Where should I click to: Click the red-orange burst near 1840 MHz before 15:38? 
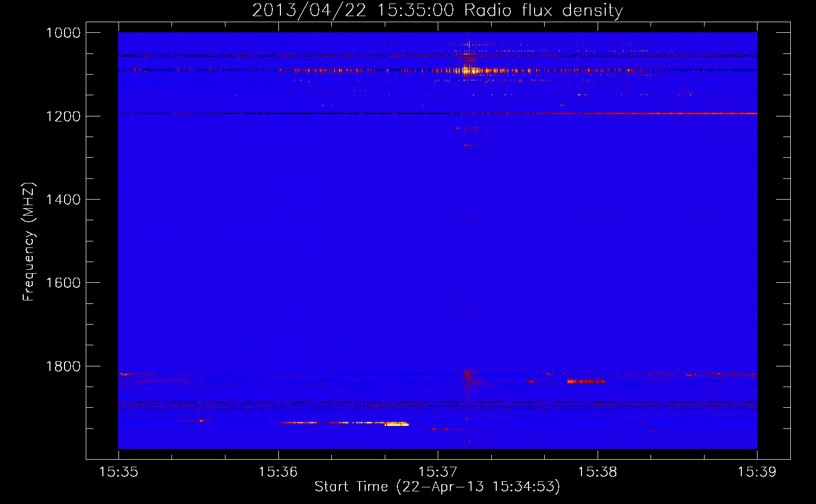coord(586,382)
